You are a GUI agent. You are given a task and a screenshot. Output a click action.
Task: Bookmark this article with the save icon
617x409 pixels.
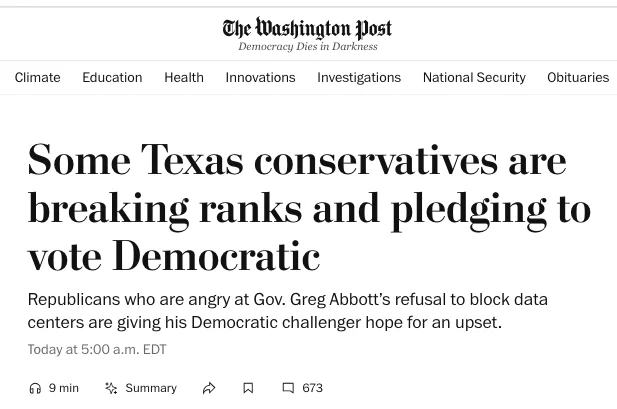(x=248, y=388)
